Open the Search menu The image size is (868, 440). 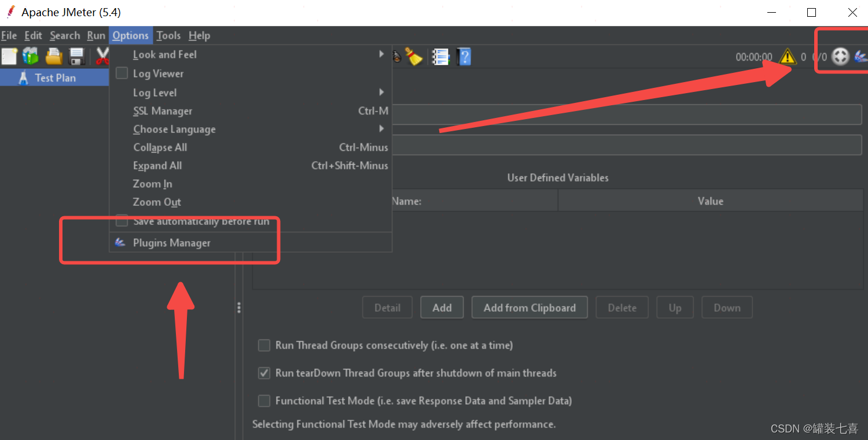[65, 35]
